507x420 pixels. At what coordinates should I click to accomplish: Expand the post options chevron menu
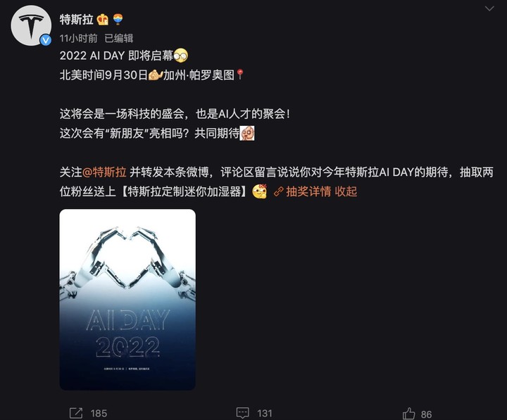pos(489,8)
